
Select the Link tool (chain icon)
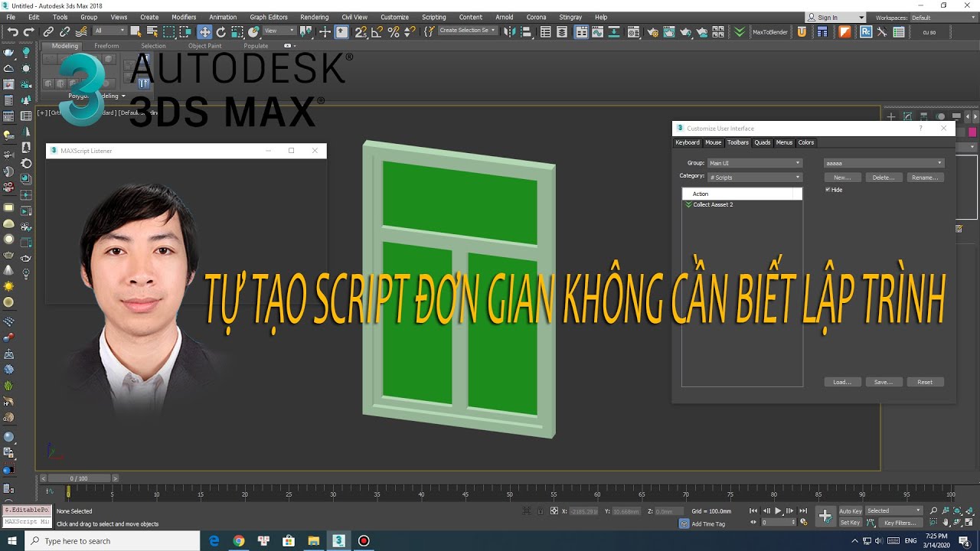[x=48, y=31]
